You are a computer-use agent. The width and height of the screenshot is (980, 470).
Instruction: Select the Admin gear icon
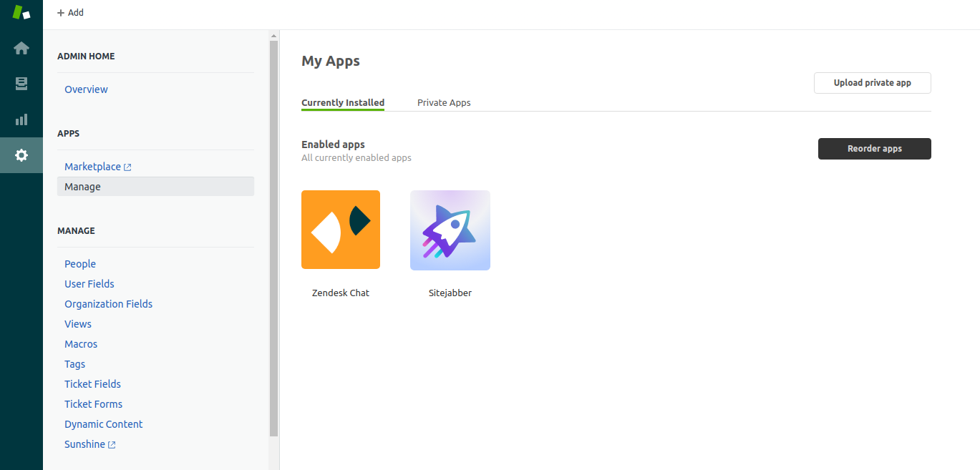[x=21, y=155]
